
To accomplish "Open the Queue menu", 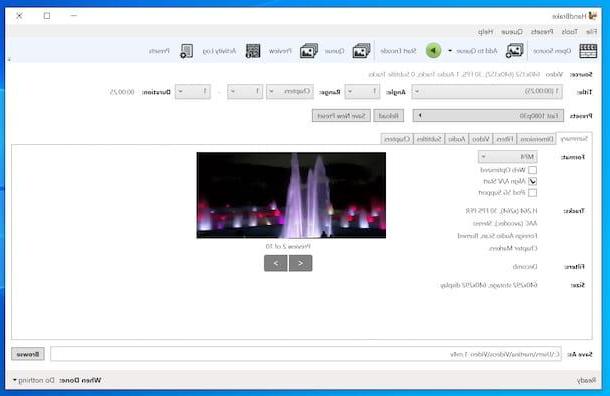I will coord(512,32).
